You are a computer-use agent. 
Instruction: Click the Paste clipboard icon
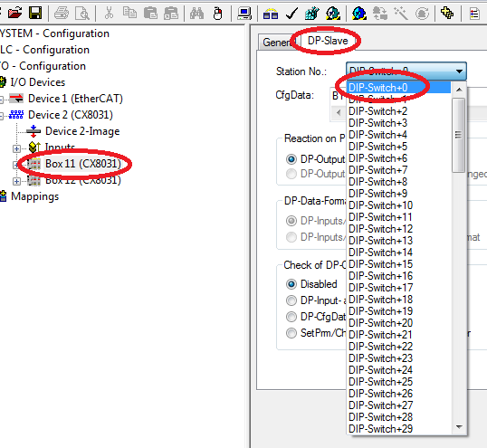click(x=150, y=14)
